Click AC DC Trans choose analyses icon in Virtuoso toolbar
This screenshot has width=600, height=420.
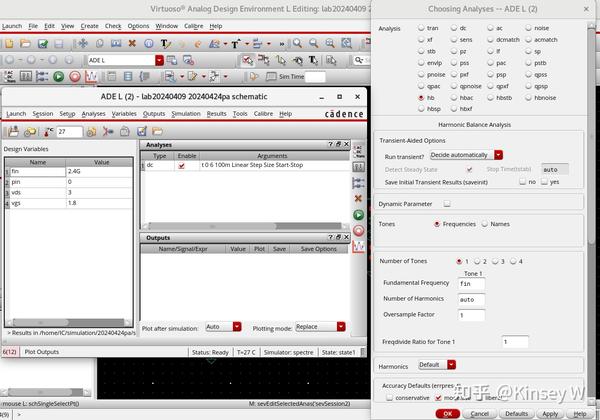(9, 77)
